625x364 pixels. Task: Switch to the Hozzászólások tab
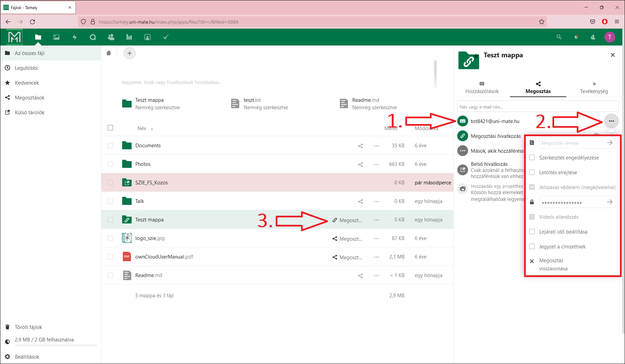pyautogui.click(x=482, y=88)
